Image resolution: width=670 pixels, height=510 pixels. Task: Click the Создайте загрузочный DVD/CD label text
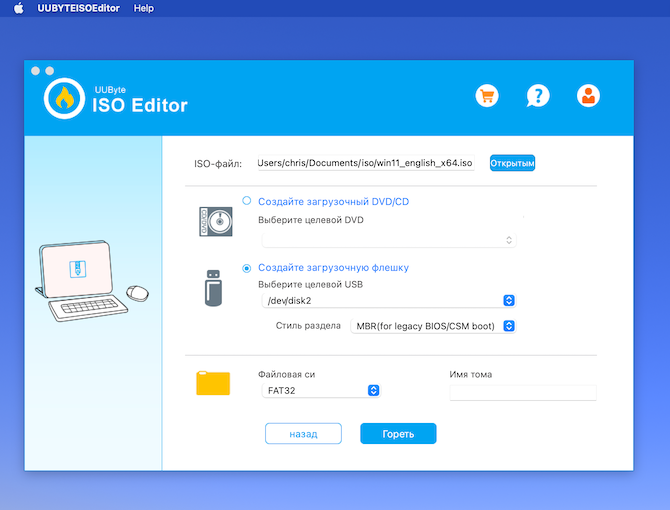coord(333,202)
